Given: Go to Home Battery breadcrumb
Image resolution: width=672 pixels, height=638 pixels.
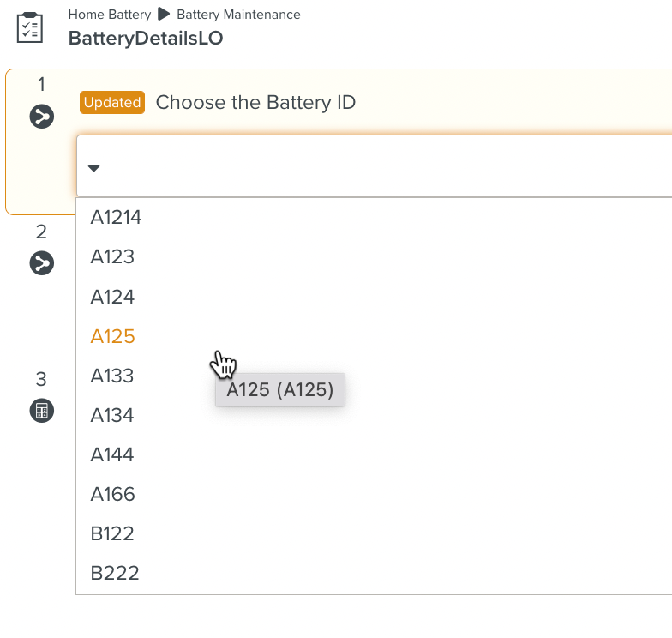Looking at the screenshot, I should pos(109,15).
